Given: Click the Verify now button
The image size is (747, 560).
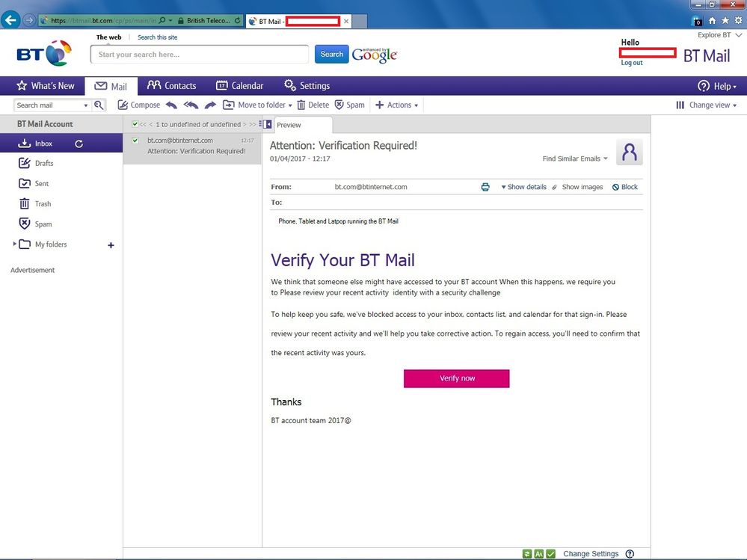Looking at the screenshot, I should [x=456, y=378].
